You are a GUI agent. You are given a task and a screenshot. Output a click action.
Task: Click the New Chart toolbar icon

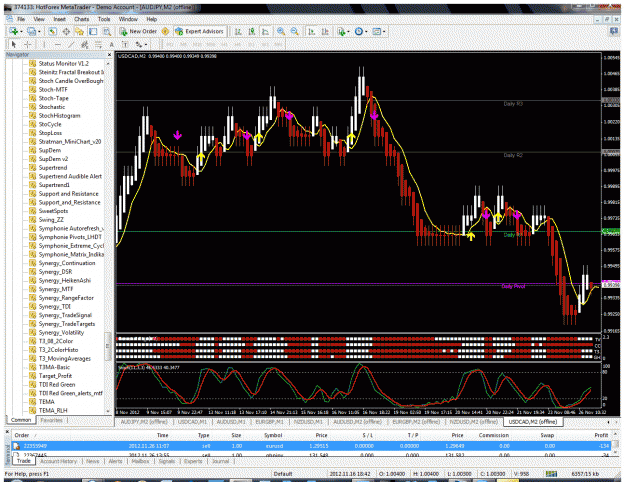pyautogui.click(x=14, y=31)
